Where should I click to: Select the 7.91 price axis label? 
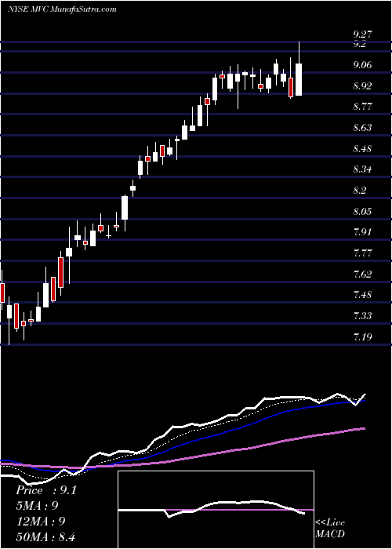(363, 232)
